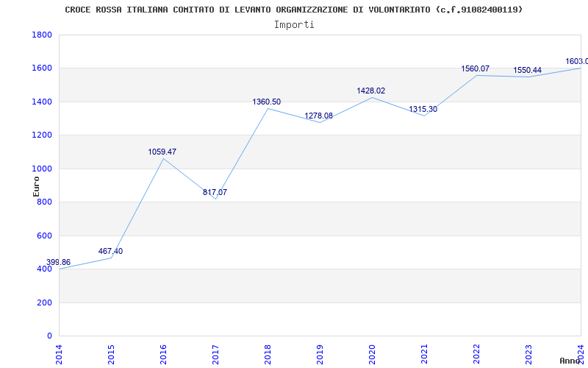Image resolution: width=588 pixels, height=368 pixels.
Task: Click the 1059.47 data label
Action: [x=162, y=152]
